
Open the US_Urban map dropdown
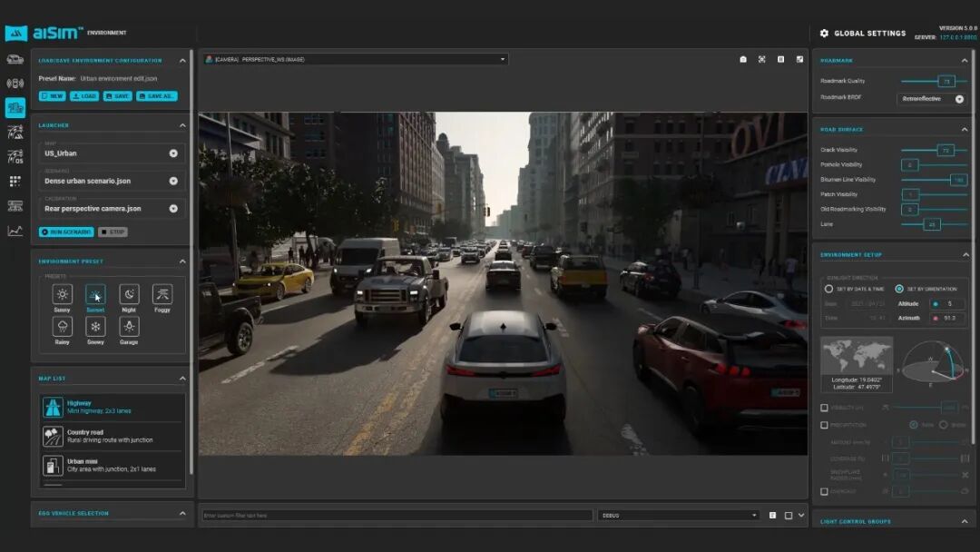112,153
